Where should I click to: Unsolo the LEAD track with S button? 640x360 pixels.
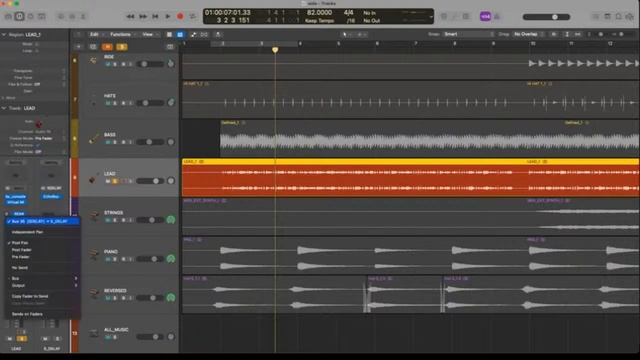[115, 181]
